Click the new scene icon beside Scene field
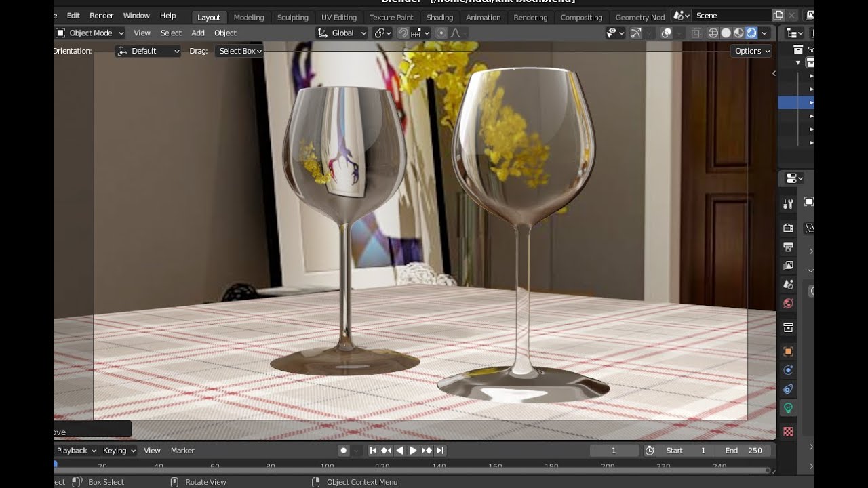 (x=778, y=16)
